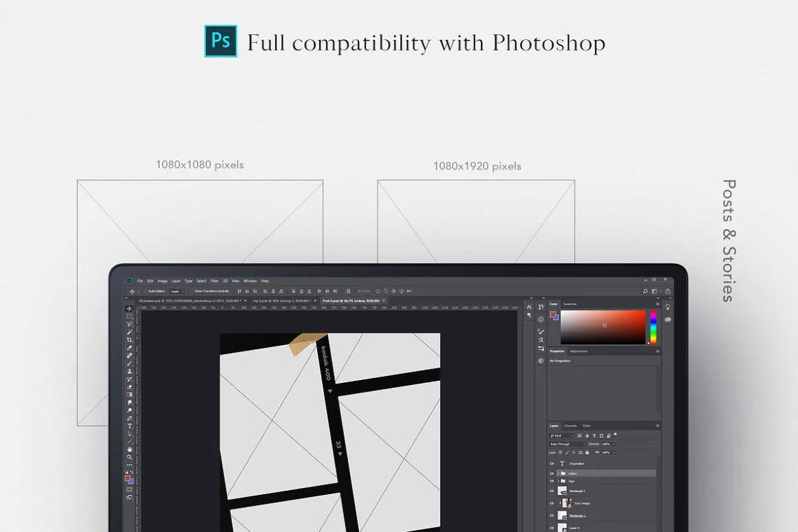Select the Smudge tool

[x=129, y=402]
